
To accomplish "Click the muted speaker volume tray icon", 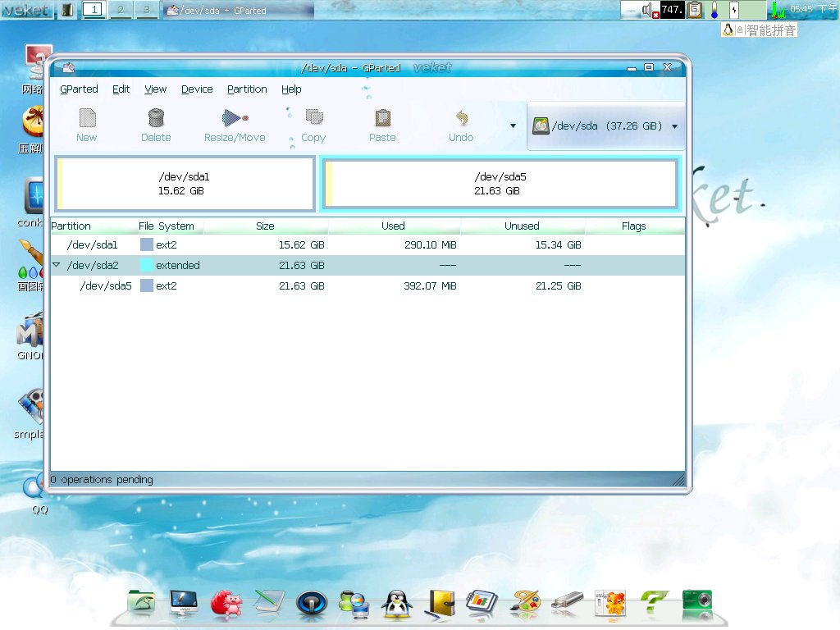I will click(x=650, y=10).
